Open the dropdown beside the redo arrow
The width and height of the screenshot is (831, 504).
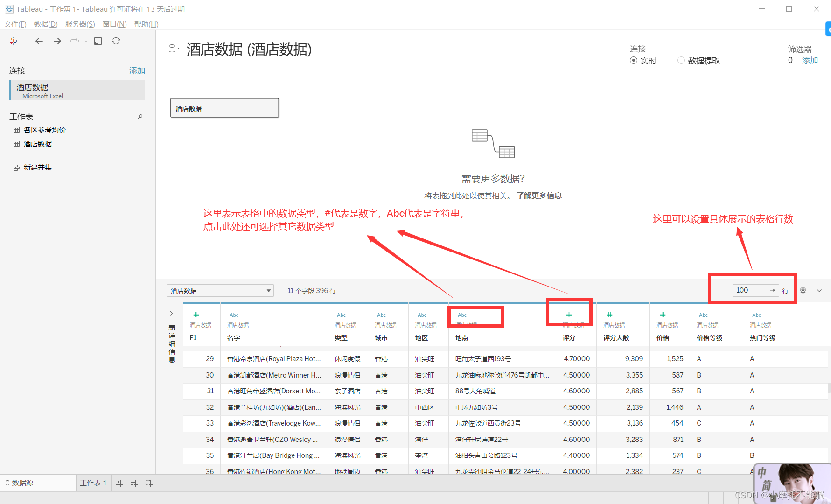click(x=86, y=41)
